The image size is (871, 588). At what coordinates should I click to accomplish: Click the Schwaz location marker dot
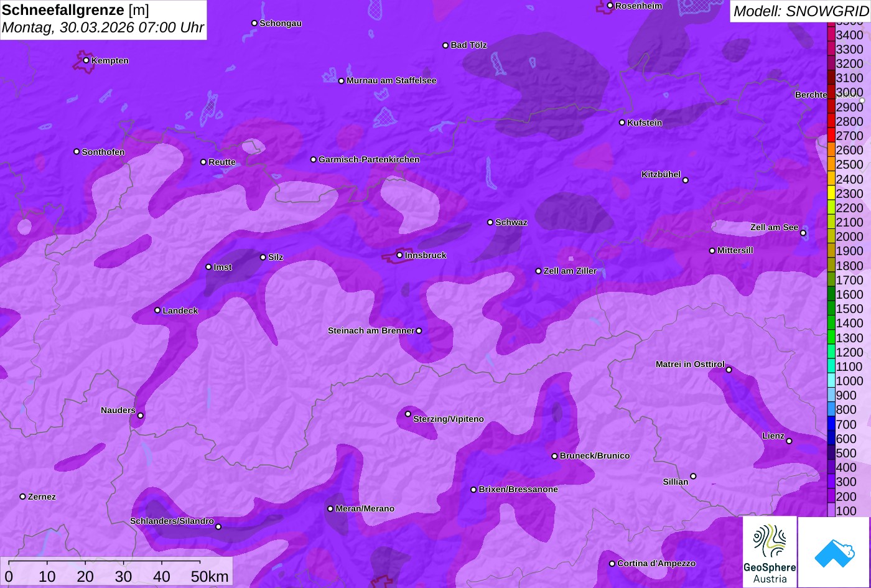tap(490, 222)
